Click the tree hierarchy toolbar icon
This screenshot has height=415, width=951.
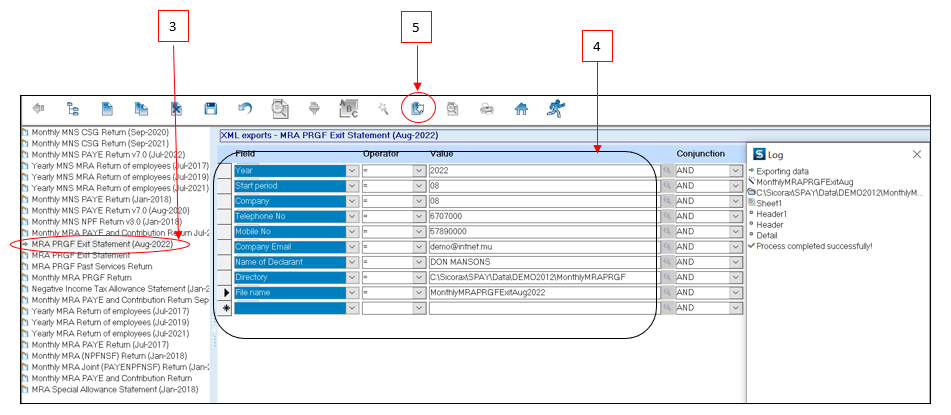(72, 108)
